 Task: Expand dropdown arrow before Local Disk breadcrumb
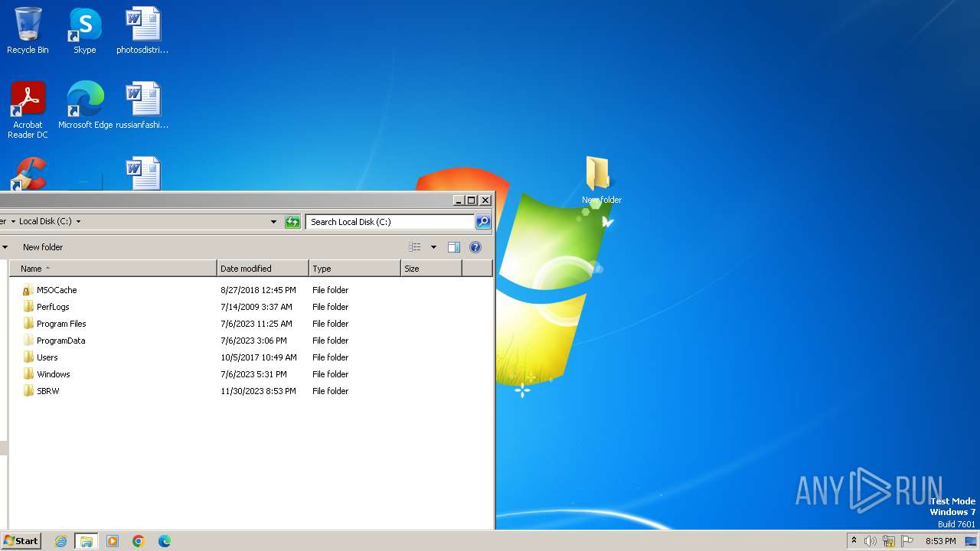pyautogui.click(x=13, y=221)
